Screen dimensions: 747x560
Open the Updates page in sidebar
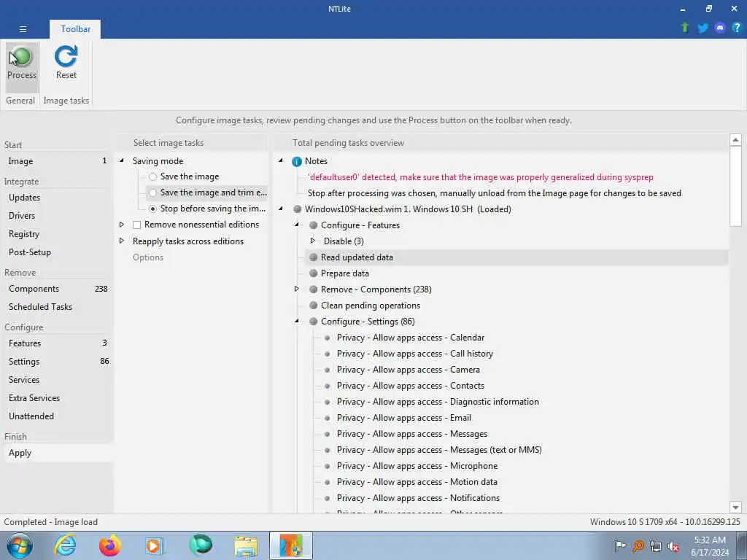pyautogui.click(x=57, y=198)
